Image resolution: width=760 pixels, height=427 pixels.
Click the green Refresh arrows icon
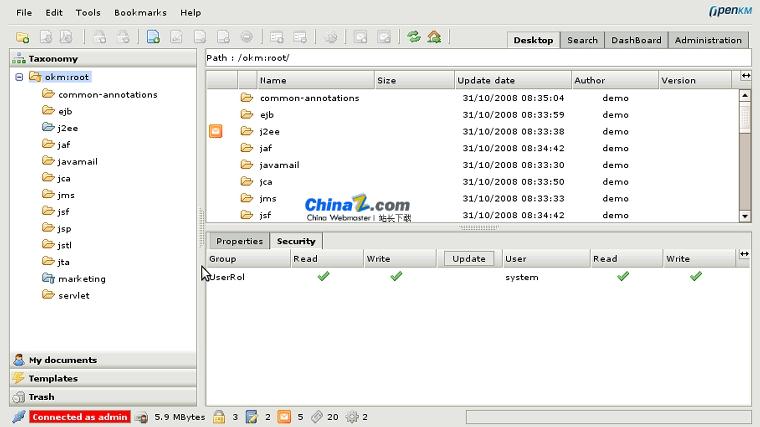point(413,37)
